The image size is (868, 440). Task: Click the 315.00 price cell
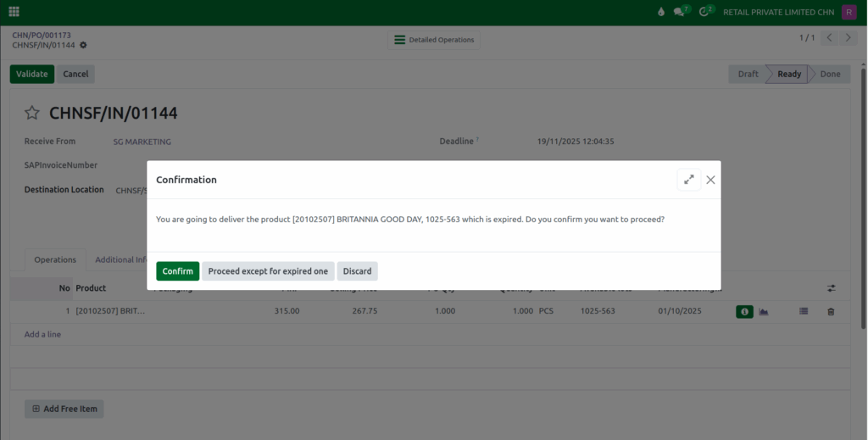tap(287, 311)
